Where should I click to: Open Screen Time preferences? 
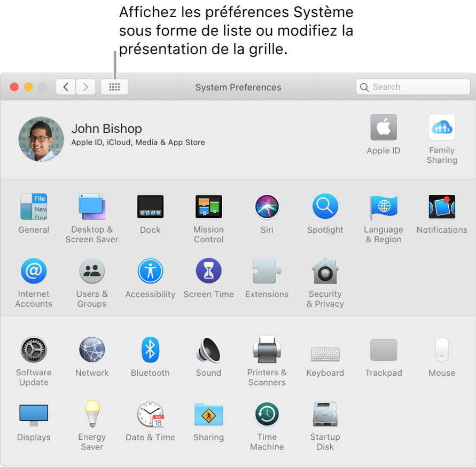(208, 271)
